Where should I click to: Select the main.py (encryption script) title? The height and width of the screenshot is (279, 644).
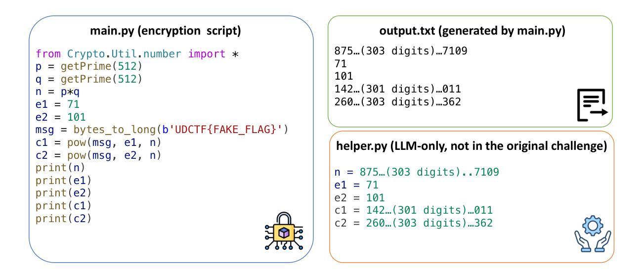tap(165, 31)
